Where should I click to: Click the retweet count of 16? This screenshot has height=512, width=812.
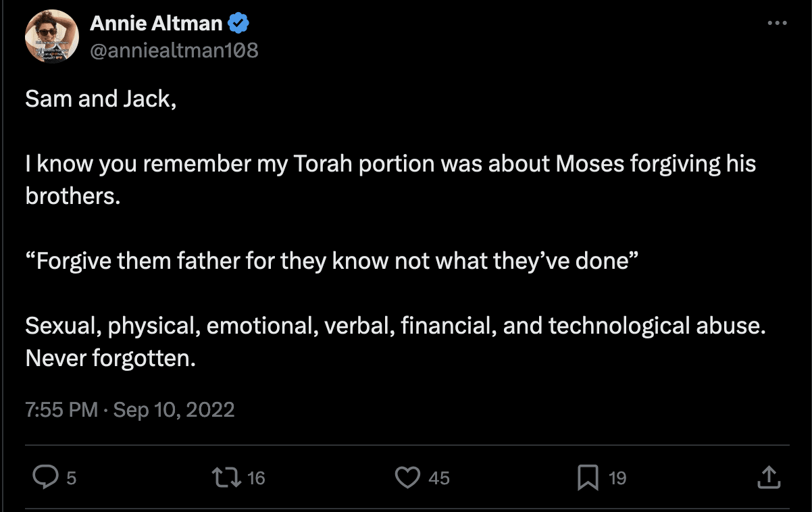click(256, 478)
